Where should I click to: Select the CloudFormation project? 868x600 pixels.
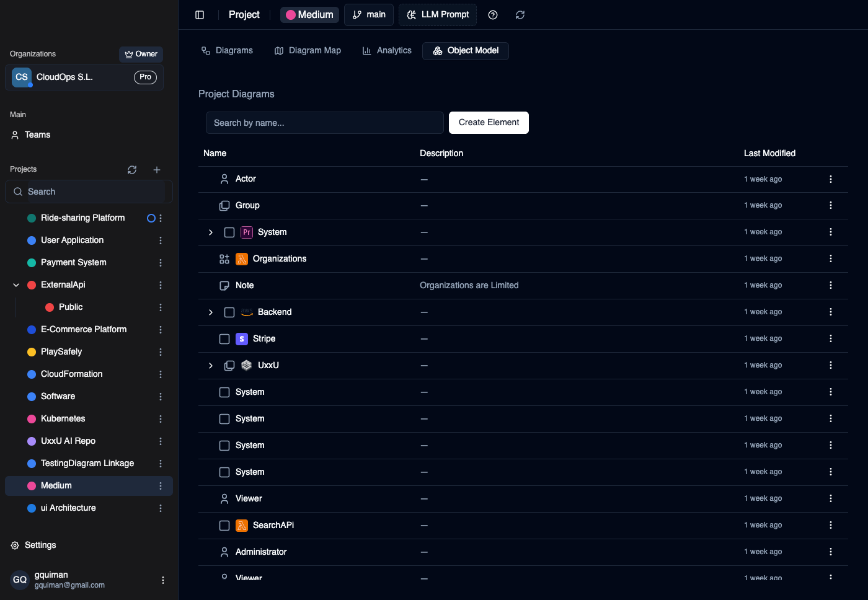(x=89, y=374)
